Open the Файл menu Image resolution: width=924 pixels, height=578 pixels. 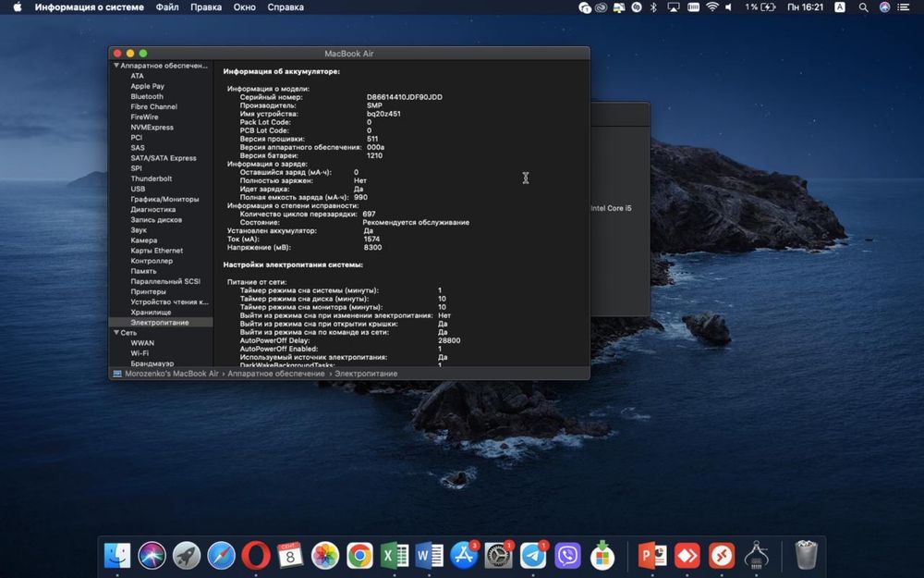pos(167,7)
